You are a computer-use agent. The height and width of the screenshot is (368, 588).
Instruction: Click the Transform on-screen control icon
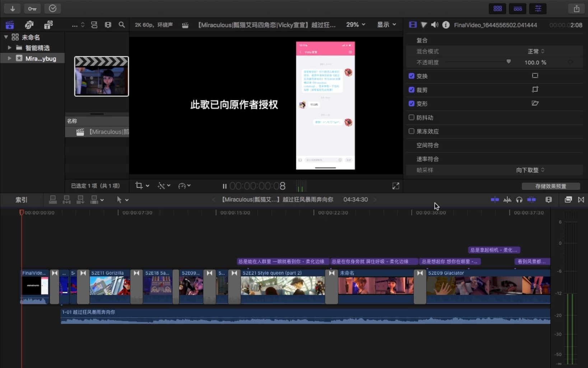click(535, 75)
